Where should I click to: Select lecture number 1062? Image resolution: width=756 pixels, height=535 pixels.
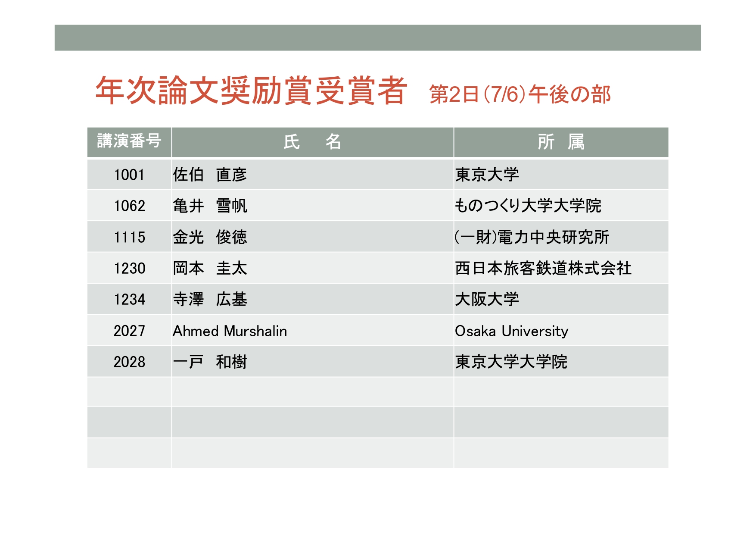click(129, 206)
